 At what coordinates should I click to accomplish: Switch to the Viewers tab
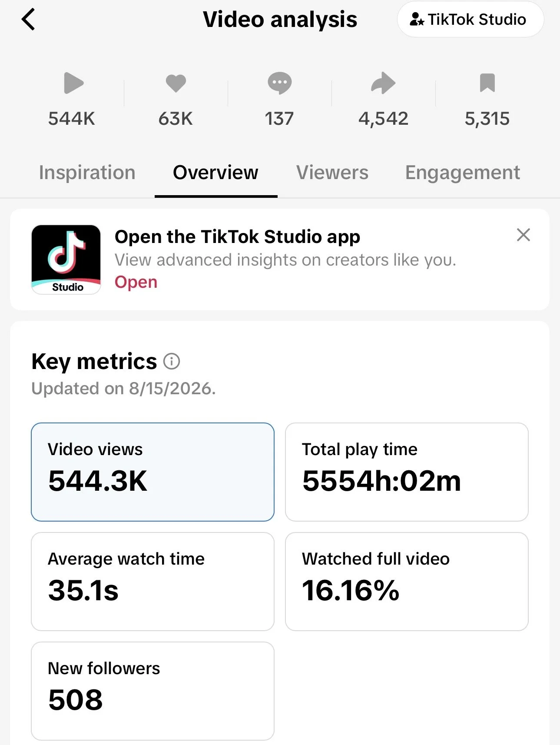(x=332, y=173)
